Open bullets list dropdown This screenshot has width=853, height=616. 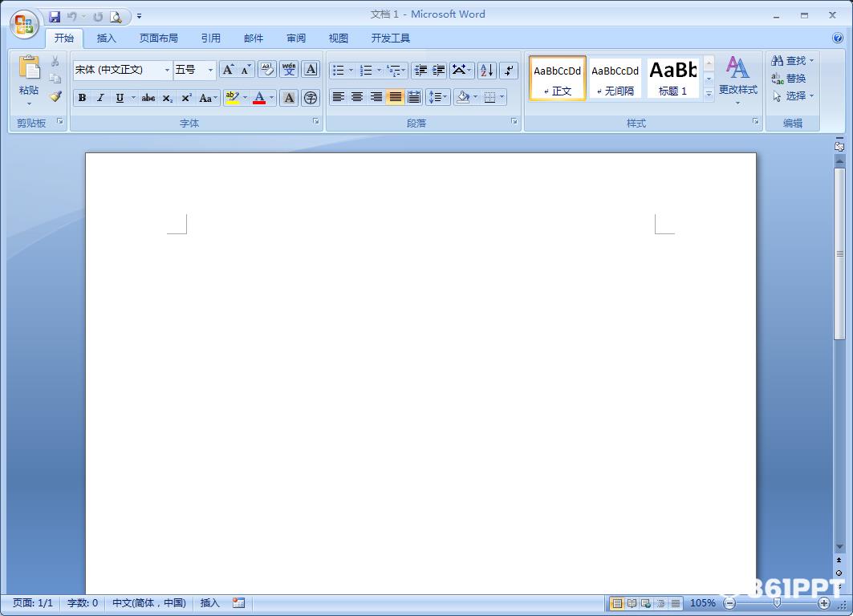coord(351,70)
